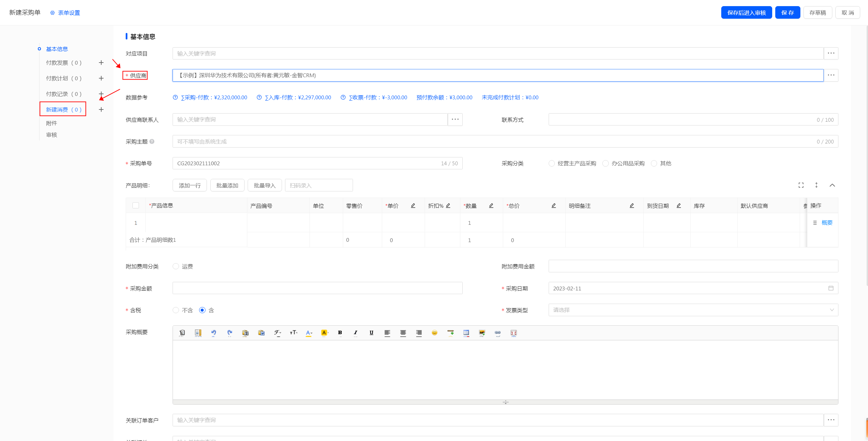The height and width of the screenshot is (441, 868).
Task: Click the view source icon in editor
Action: click(182, 333)
